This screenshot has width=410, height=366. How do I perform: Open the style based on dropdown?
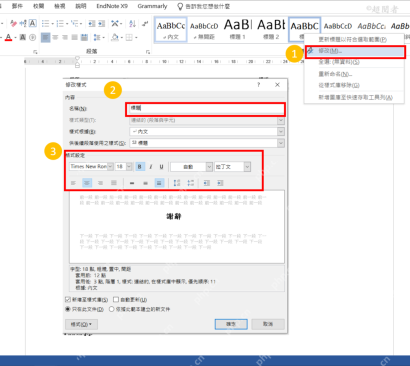(x=281, y=132)
